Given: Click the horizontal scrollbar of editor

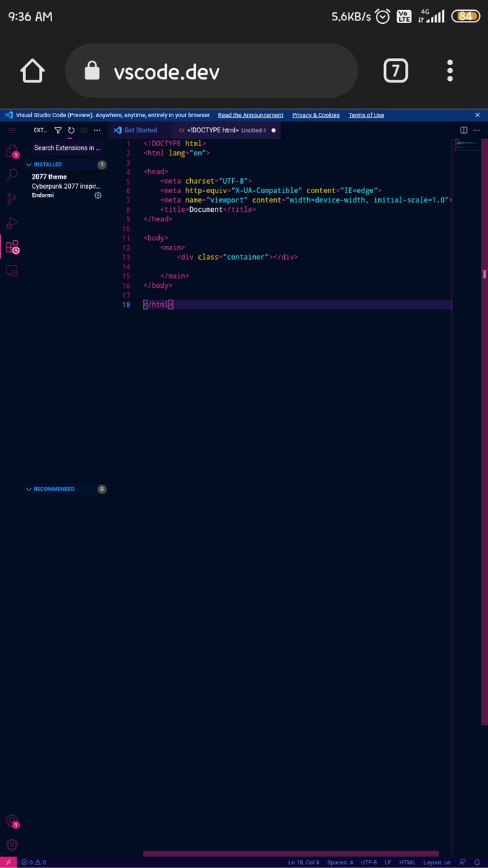Looking at the screenshot, I should 291,854.
